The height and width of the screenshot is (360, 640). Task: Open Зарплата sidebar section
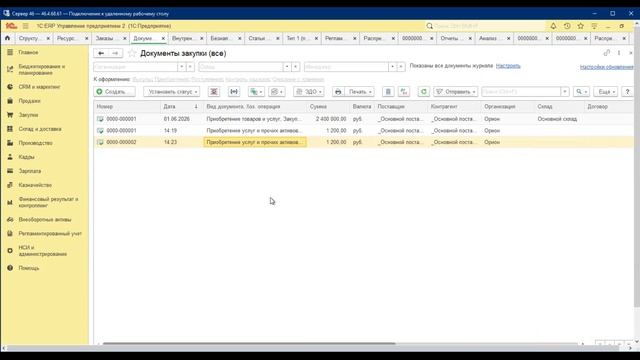click(x=30, y=171)
